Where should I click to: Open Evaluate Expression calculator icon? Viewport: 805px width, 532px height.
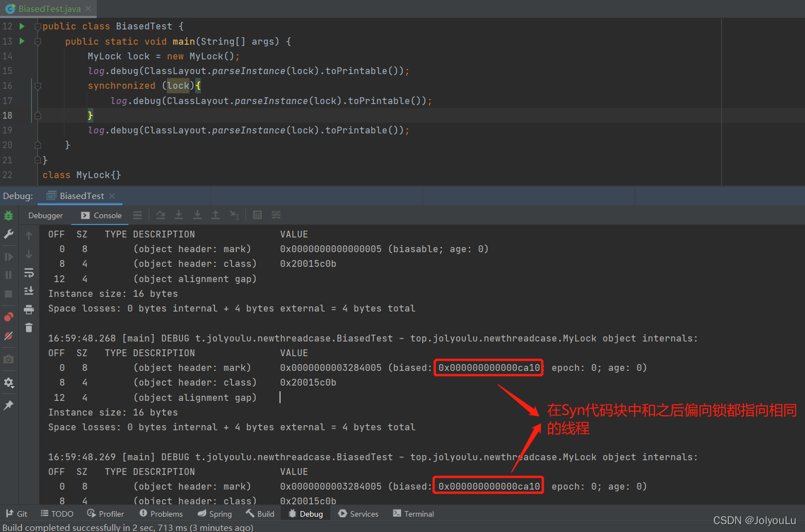point(257,215)
